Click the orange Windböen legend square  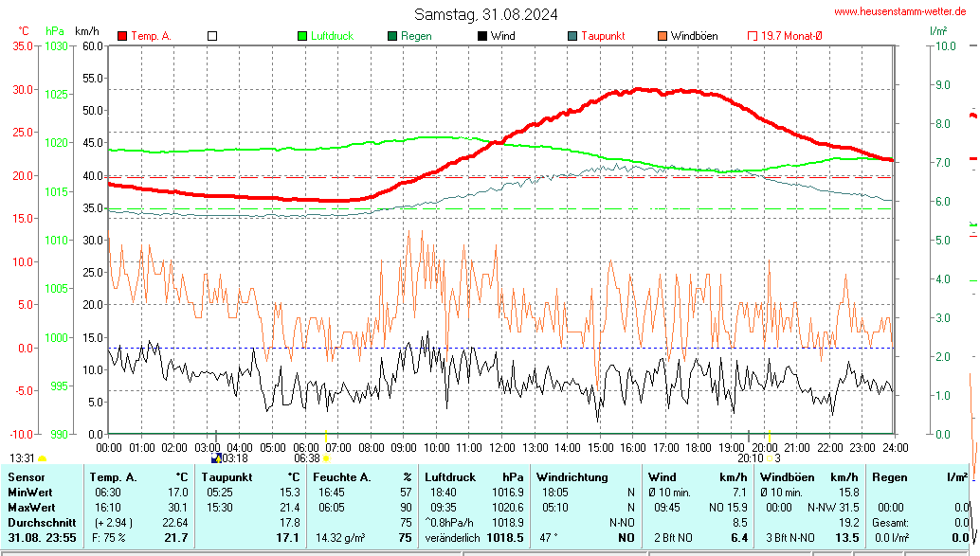click(662, 36)
